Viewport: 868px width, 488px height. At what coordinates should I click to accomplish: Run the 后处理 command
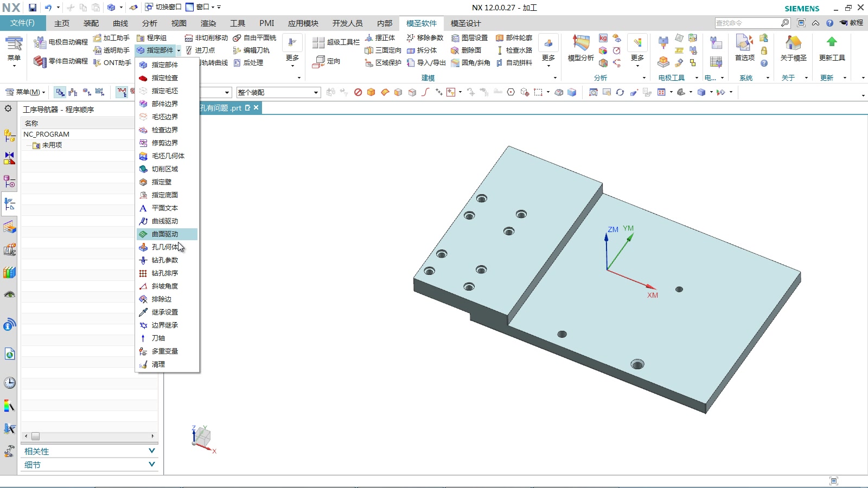point(248,63)
